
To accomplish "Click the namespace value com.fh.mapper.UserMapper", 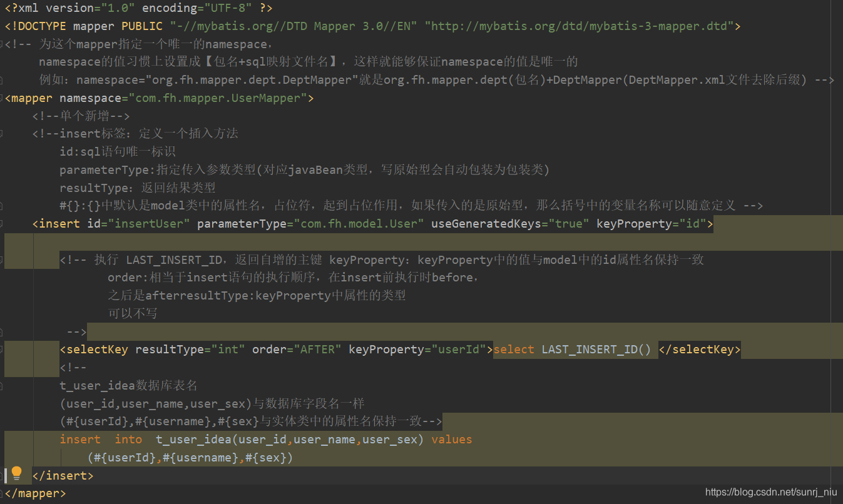I will [x=218, y=98].
